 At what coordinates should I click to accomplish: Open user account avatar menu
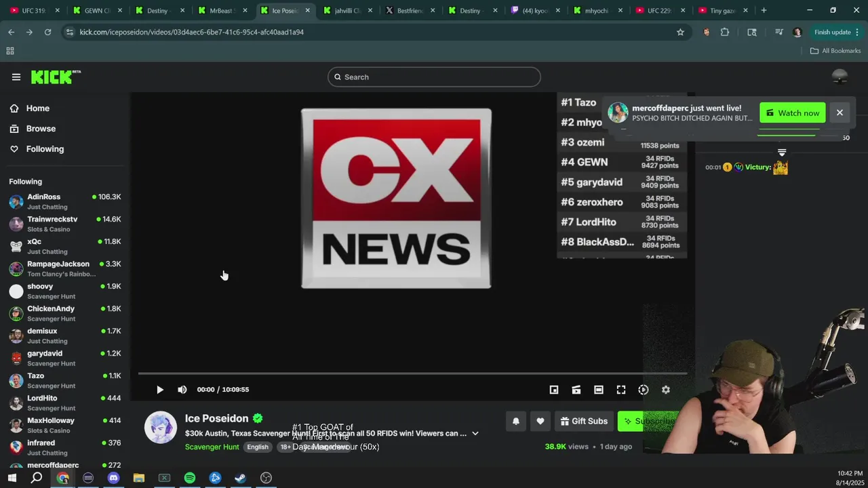pos(840,77)
